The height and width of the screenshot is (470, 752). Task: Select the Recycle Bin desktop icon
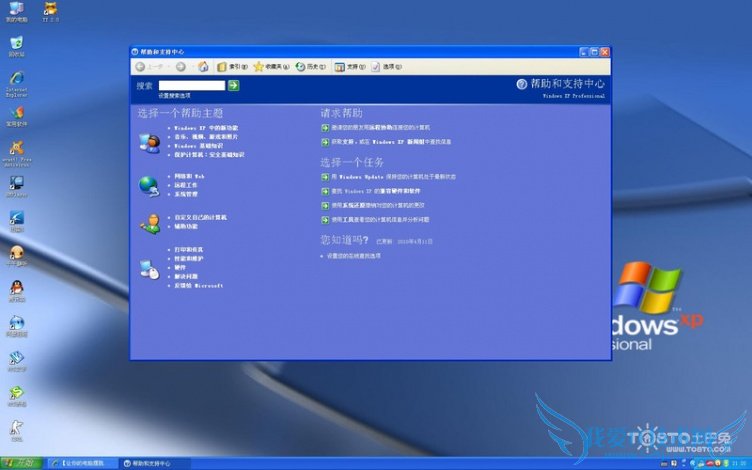[x=16, y=47]
